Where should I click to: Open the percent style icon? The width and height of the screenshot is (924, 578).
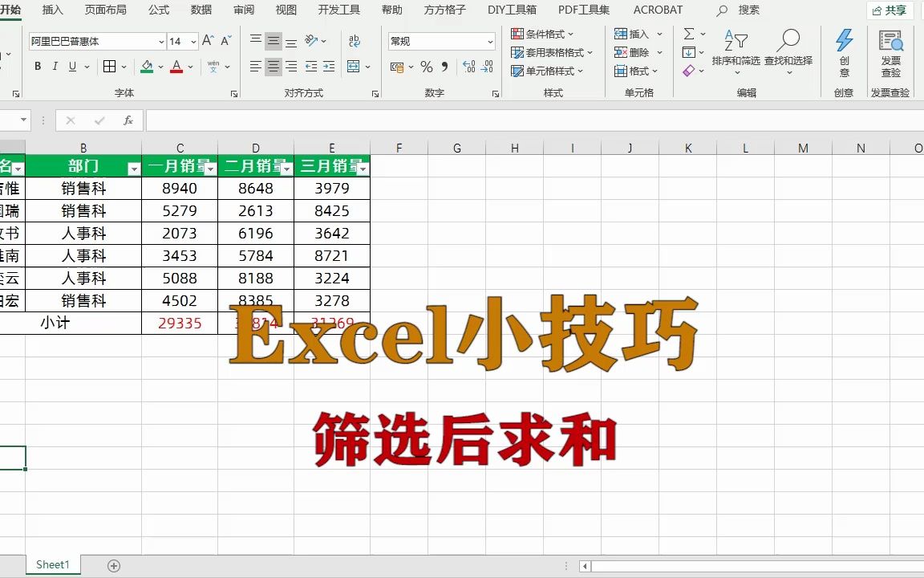426,67
